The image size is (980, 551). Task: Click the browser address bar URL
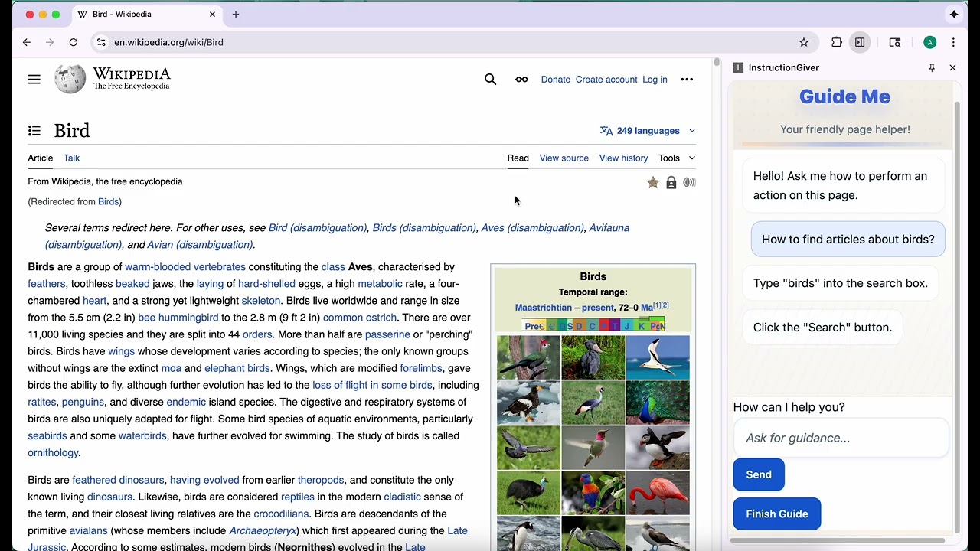tap(169, 42)
